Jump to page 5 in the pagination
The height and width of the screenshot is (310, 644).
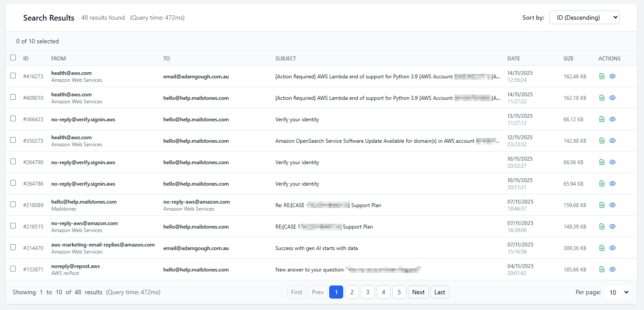(399, 292)
